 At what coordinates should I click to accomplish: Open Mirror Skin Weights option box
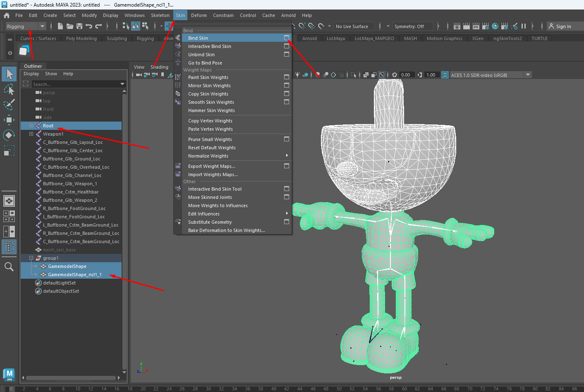[287, 85]
